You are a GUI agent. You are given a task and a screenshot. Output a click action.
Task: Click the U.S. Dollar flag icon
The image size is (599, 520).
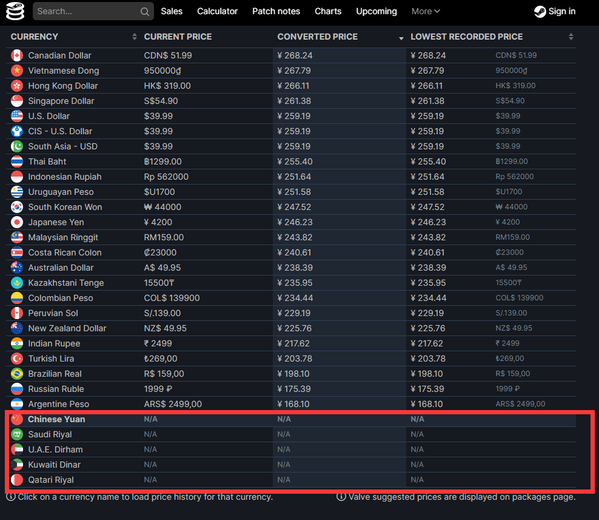pyautogui.click(x=17, y=116)
